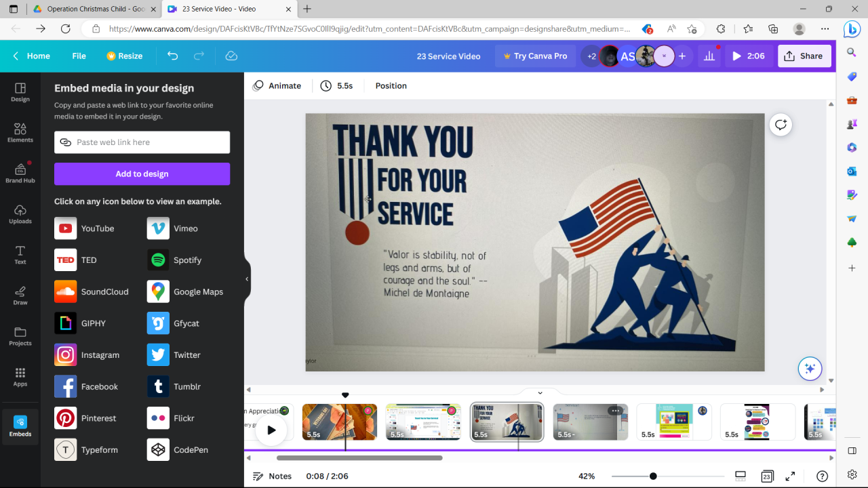Open the File menu

79,56
